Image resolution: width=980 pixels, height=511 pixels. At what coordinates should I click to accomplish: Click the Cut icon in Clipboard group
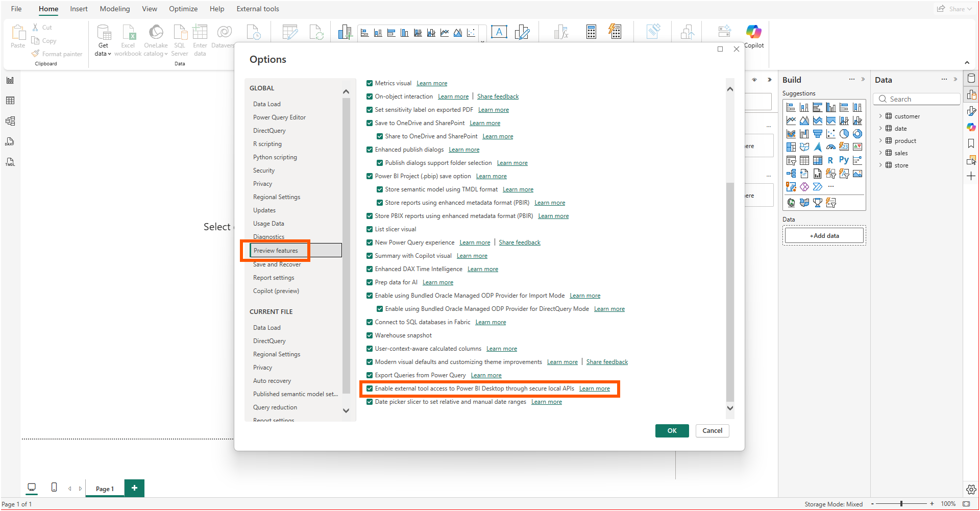(36, 28)
